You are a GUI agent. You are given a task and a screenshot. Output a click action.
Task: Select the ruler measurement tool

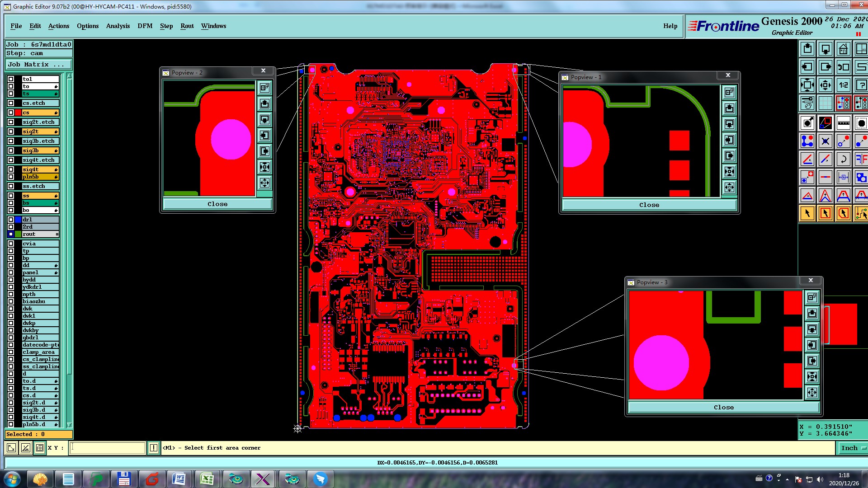pyautogui.click(x=843, y=123)
